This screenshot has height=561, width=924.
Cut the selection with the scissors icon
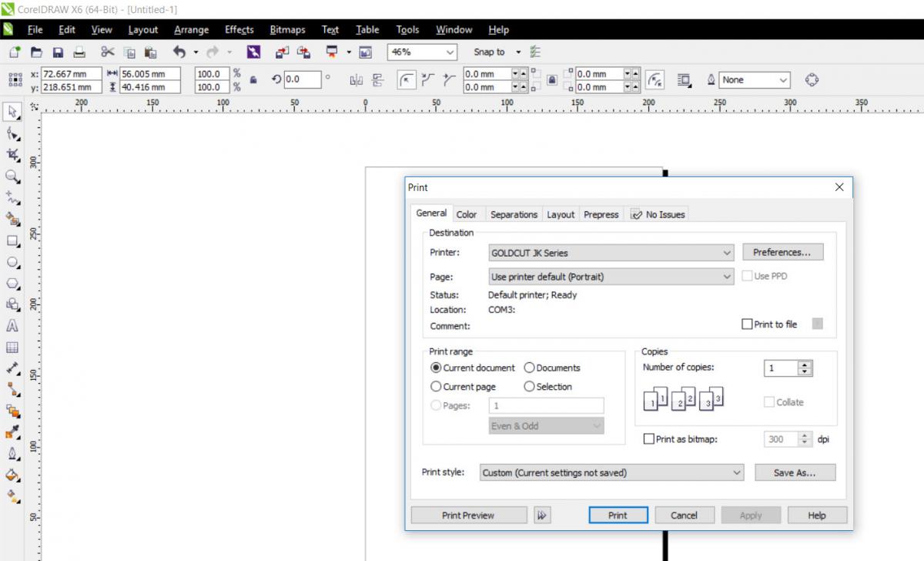click(107, 52)
